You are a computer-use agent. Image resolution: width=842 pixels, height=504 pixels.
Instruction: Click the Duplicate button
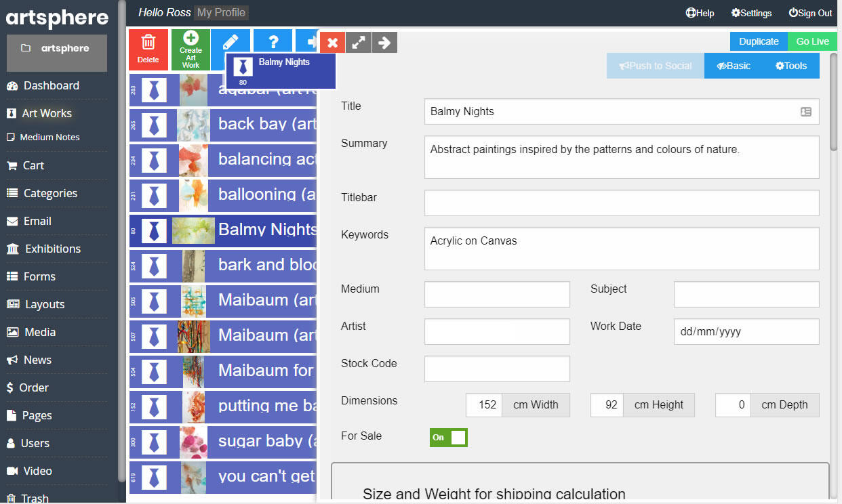759,41
